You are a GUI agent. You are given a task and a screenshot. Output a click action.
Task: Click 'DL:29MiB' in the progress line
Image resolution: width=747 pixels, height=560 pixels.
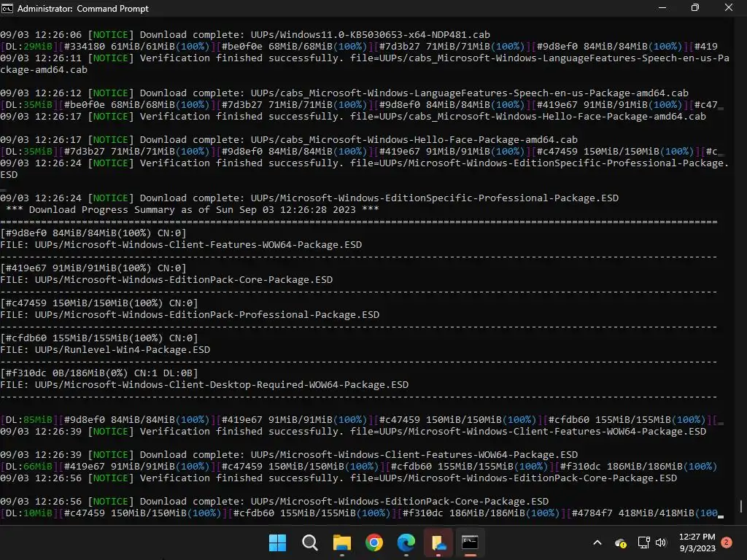click(29, 46)
